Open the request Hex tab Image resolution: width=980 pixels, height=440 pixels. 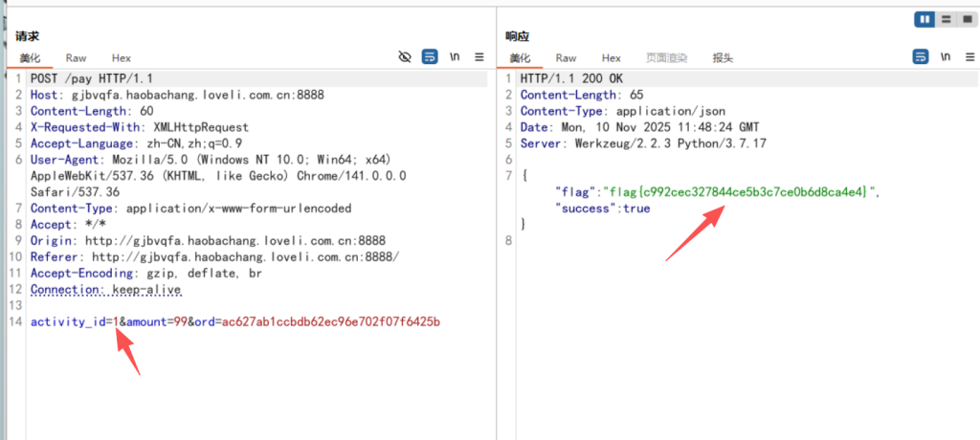pos(122,58)
